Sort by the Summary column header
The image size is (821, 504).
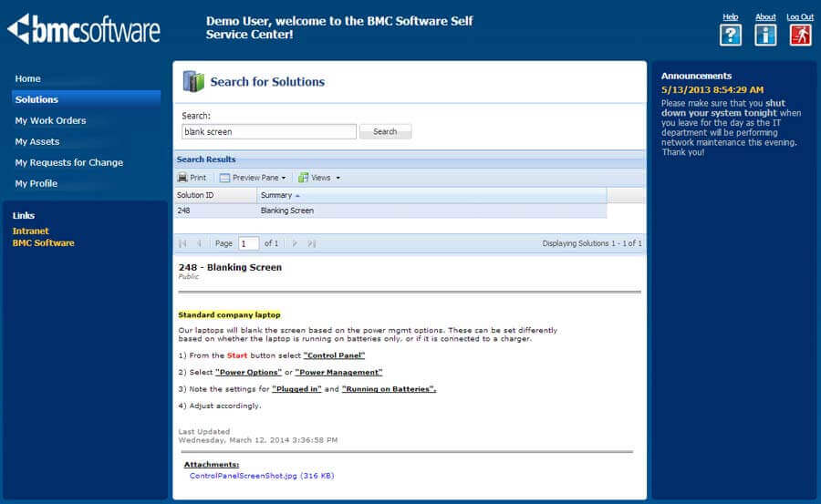pyautogui.click(x=431, y=195)
